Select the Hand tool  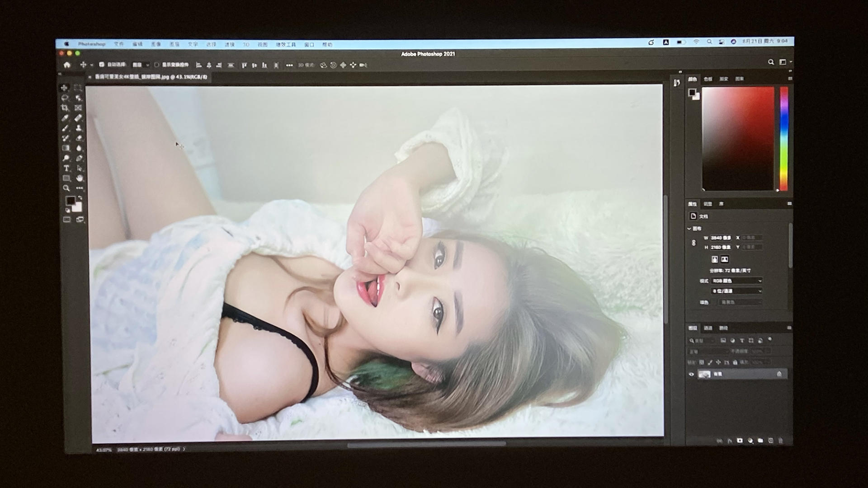pyautogui.click(x=79, y=178)
